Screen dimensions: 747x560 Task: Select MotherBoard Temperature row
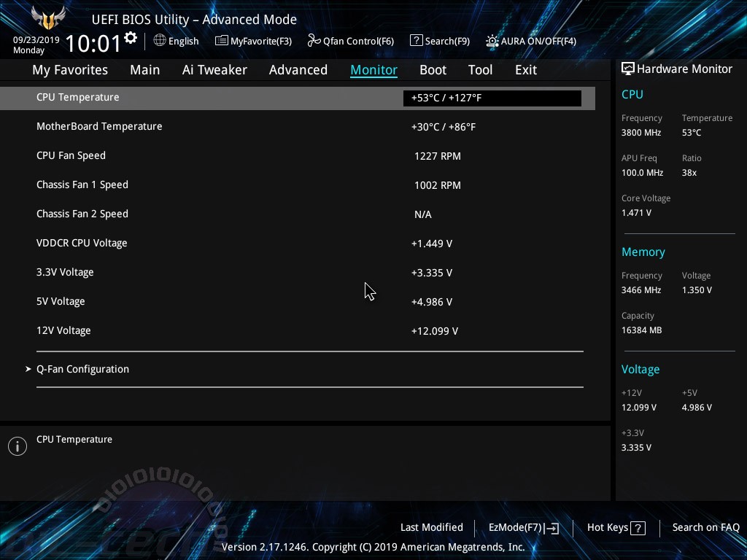298,127
